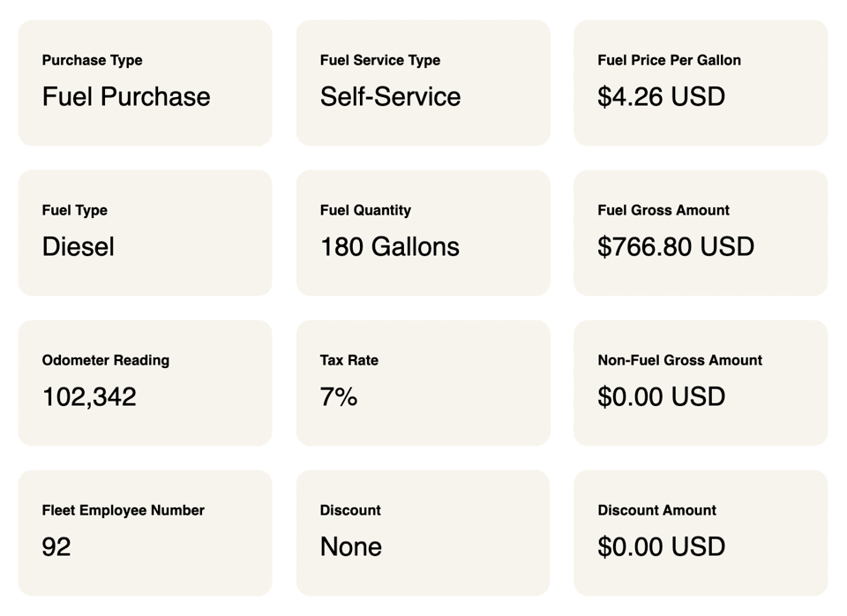
Task: Select the Self-Service value
Action: pyautogui.click(x=390, y=96)
